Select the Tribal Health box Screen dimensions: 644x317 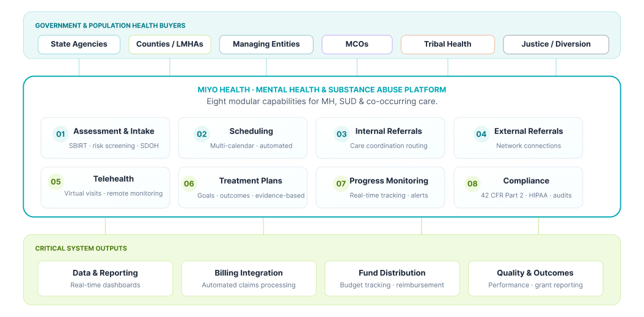(x=448, y=44)
